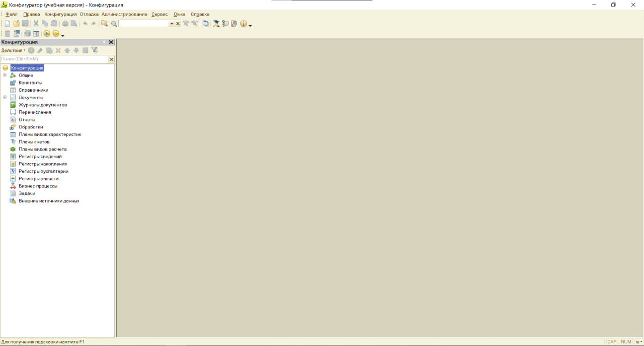Open Print preview from toolbar

coord(74,24)
